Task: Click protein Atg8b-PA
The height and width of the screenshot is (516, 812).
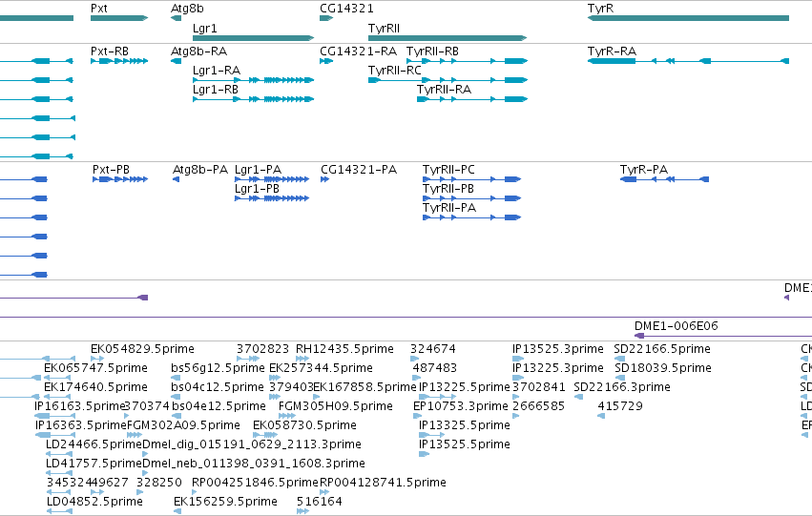Action: 199,170
